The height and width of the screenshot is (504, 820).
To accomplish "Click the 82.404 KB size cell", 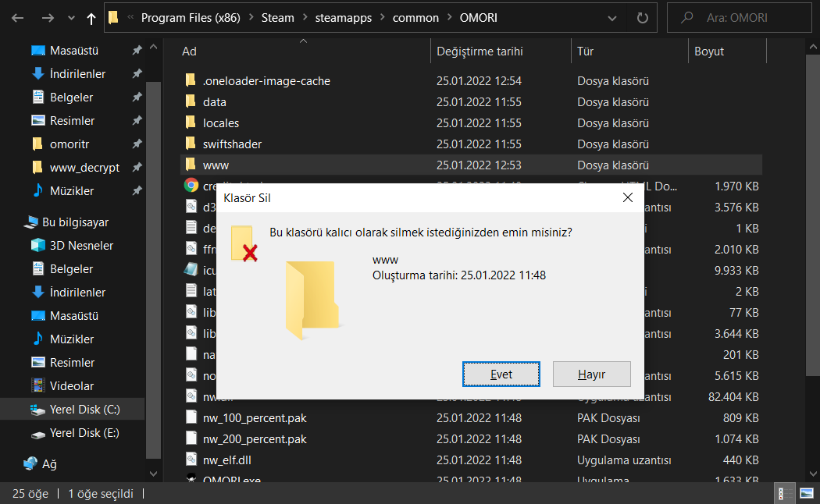I will click(x=733, y=397).
